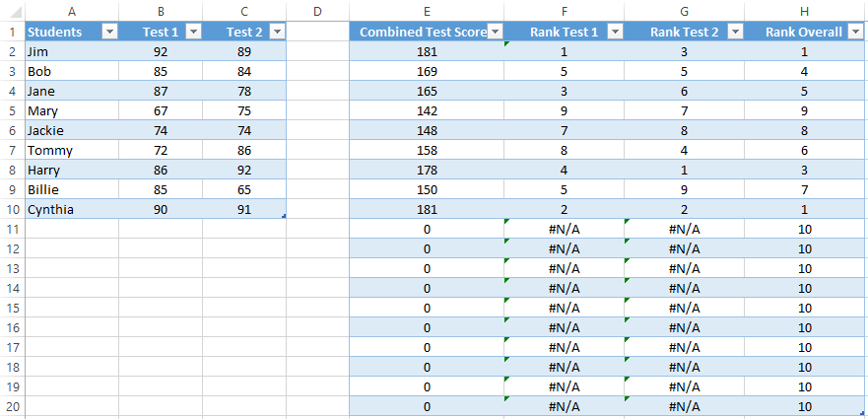
Task: Open the Rank Overall filter arrow
Action: tap(855, 32)
